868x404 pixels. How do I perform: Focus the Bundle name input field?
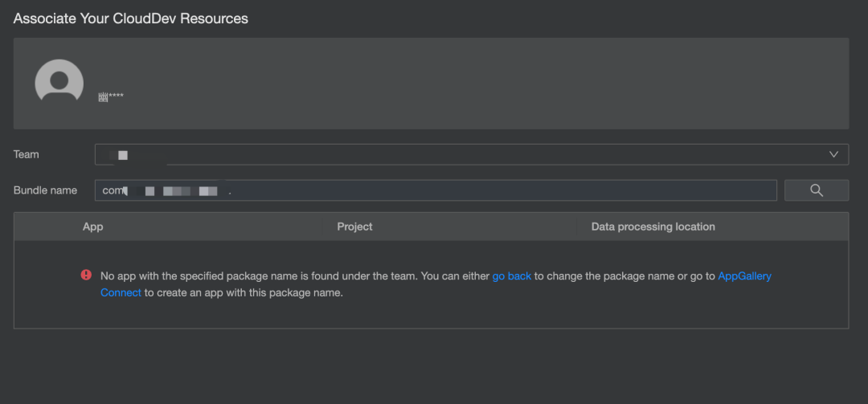(x=436, y=190)
